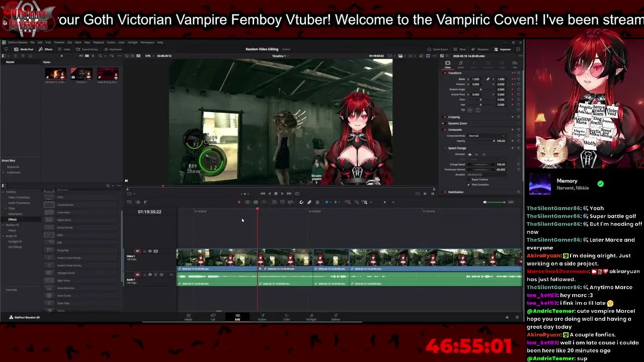Click the position lock icon in timeline toolbar
Screen dimensions: 644x362
pos(317,202)
